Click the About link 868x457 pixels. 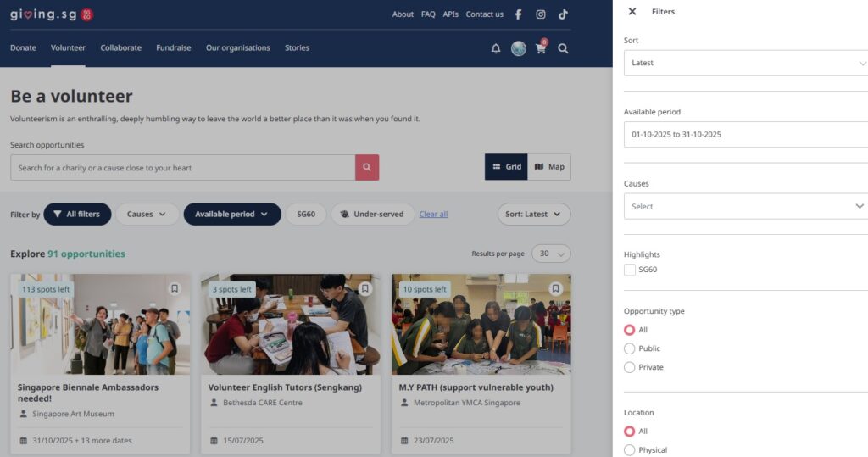coord(403,14)
